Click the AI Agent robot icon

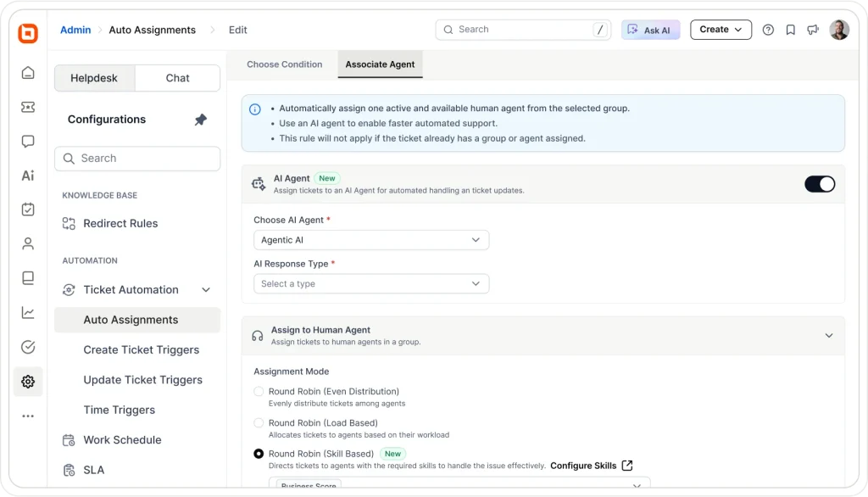259,184
